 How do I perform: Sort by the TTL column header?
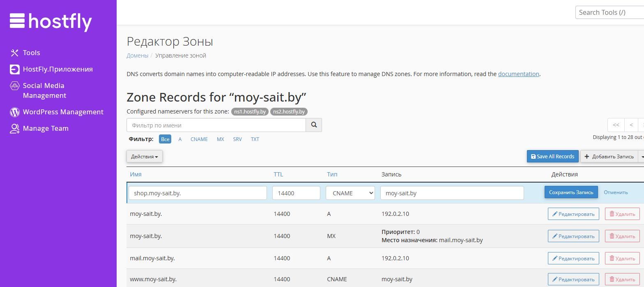click(x=278, y=174)
